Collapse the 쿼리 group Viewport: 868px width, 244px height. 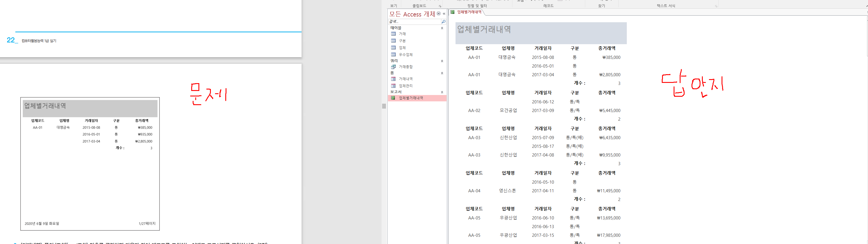(x=442, y=61)
